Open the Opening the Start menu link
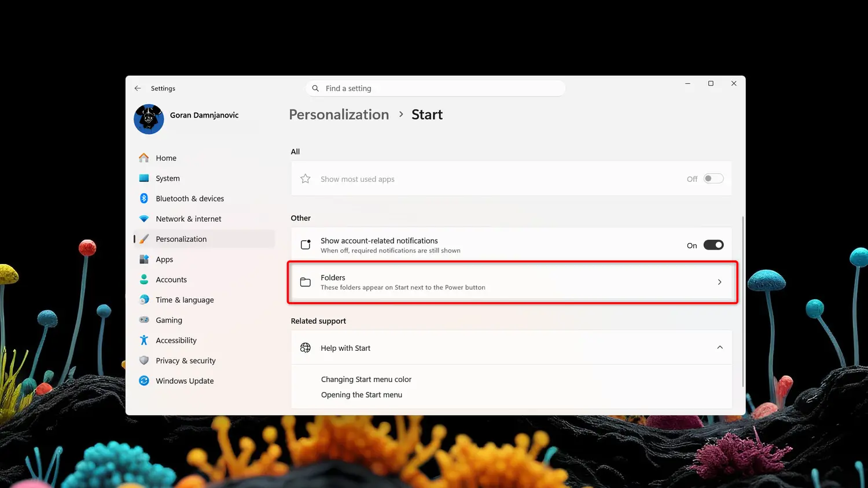This screenshot has width=868, height=488. [362, 395]
